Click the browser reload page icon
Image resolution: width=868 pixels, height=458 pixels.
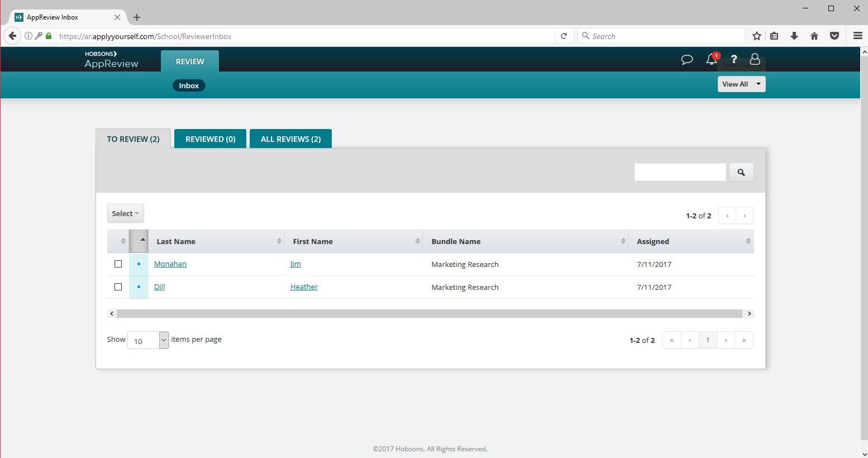click(564, 36)
